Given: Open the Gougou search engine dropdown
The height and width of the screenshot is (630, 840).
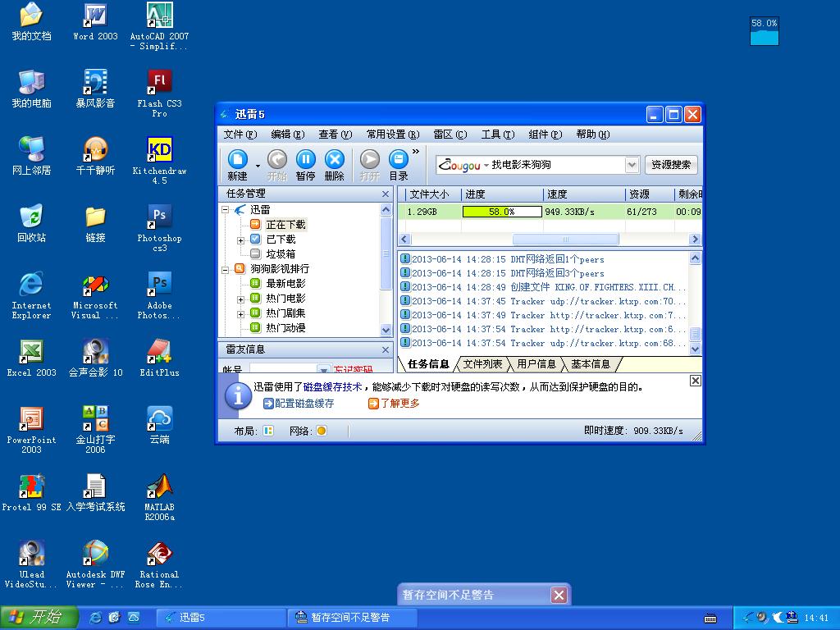Looking at the screenshot, I should [x=486, y=166].
